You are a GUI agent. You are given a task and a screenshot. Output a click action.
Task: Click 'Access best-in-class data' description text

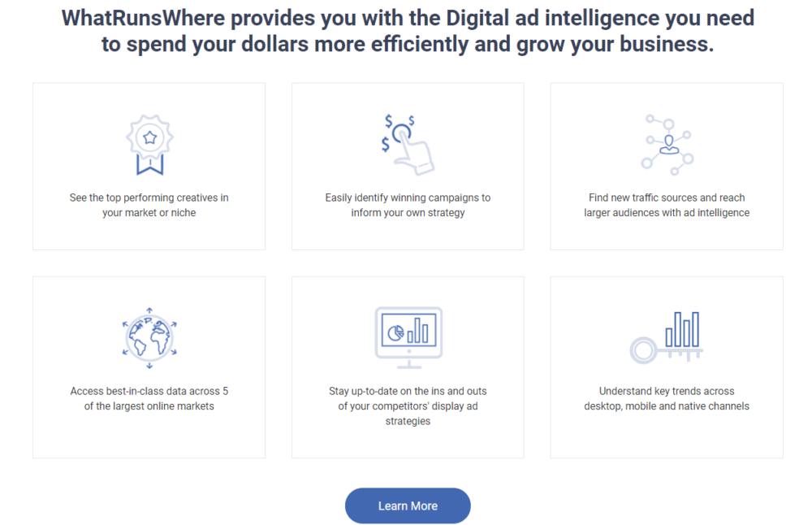pyautogui.click(x=149, y=398)
